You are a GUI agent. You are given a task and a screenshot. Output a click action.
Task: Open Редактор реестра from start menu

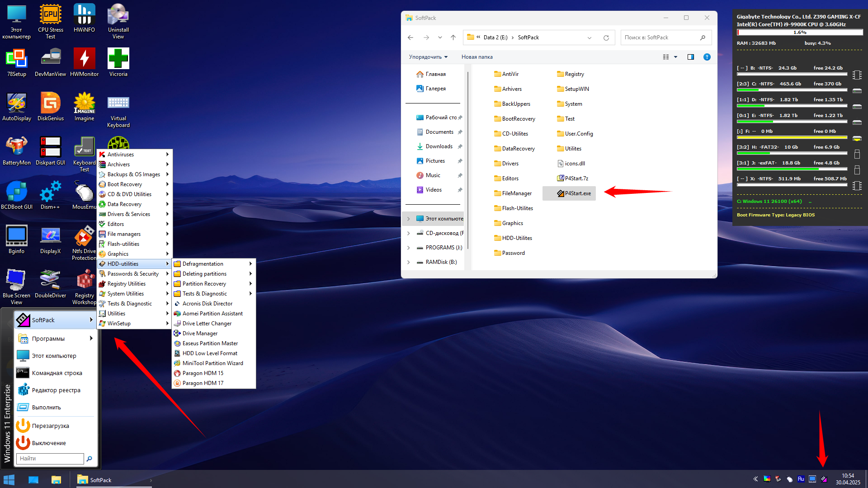[x=55, y=390]
